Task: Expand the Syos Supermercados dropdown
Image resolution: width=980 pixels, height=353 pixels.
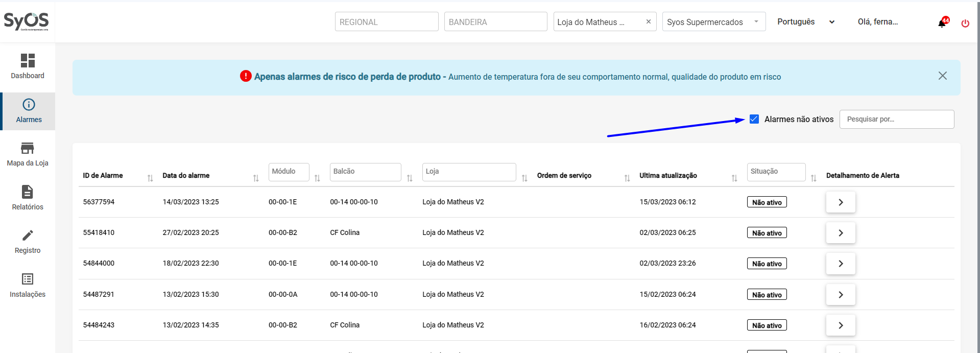Action: coord(756,22)
